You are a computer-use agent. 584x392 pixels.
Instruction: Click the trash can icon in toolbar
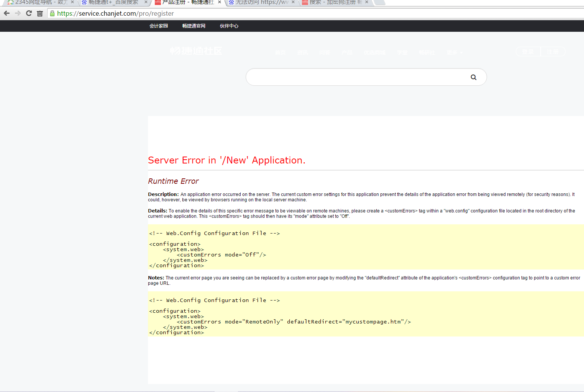pos(40,13)
